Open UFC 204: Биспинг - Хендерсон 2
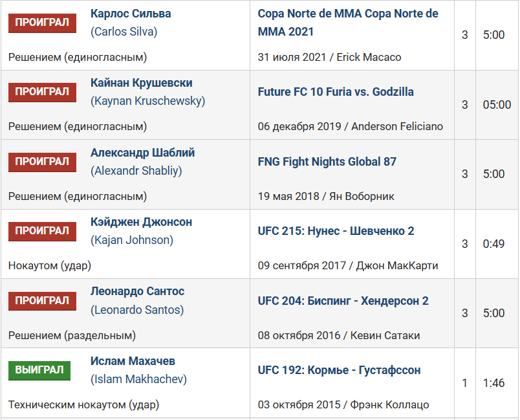520x420 pixels. click(343, 301)
